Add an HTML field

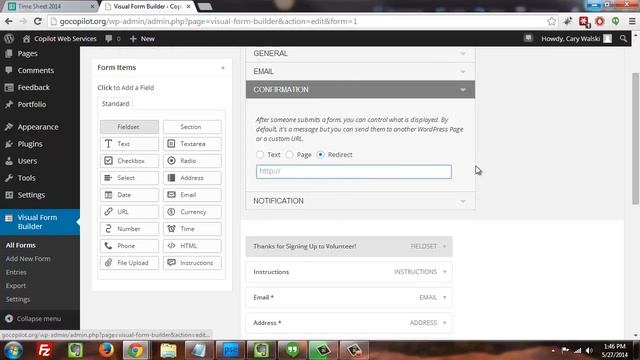point(192,246)
